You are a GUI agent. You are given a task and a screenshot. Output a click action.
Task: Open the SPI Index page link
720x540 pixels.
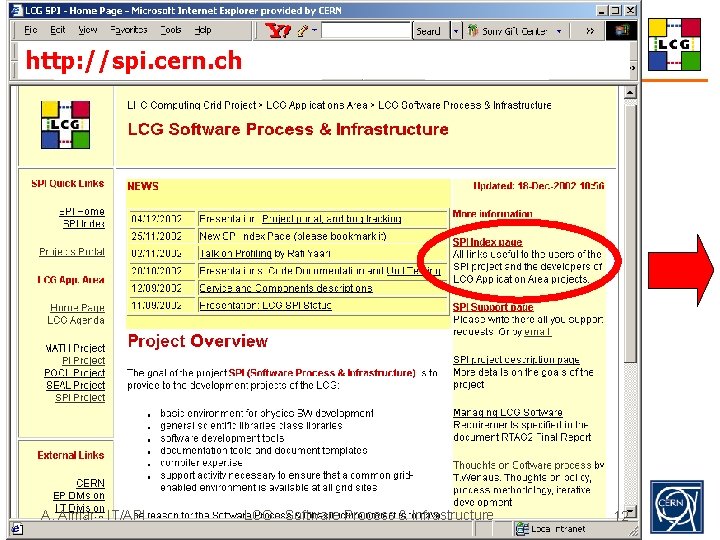point(487,242)
